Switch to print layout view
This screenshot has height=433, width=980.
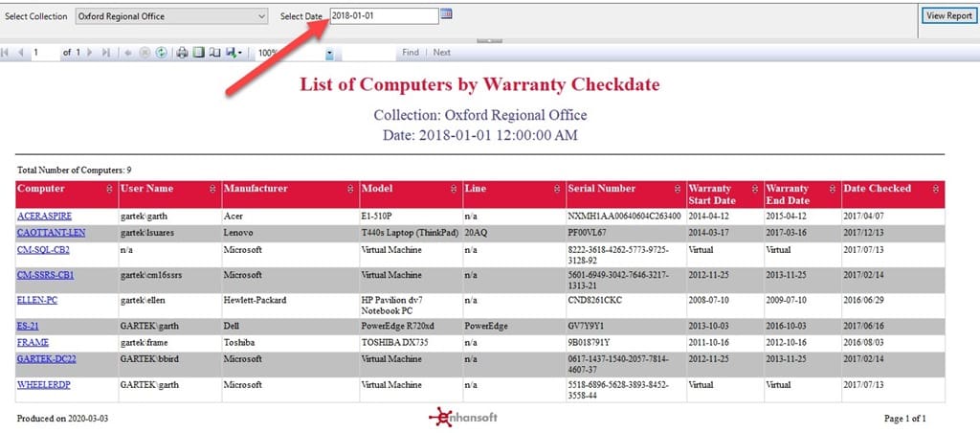pos(198,53)
